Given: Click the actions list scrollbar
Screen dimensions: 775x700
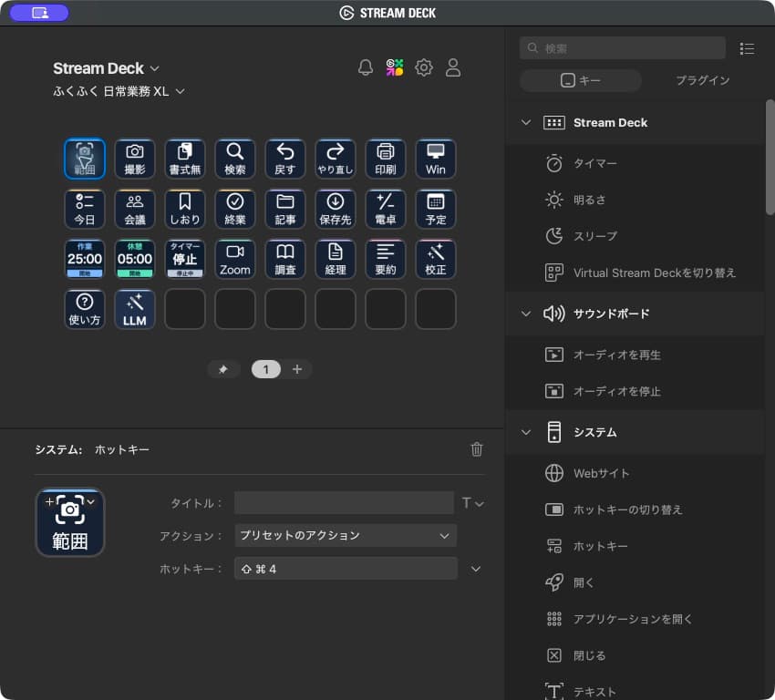Looking at the screenshot, I should 770,157.
